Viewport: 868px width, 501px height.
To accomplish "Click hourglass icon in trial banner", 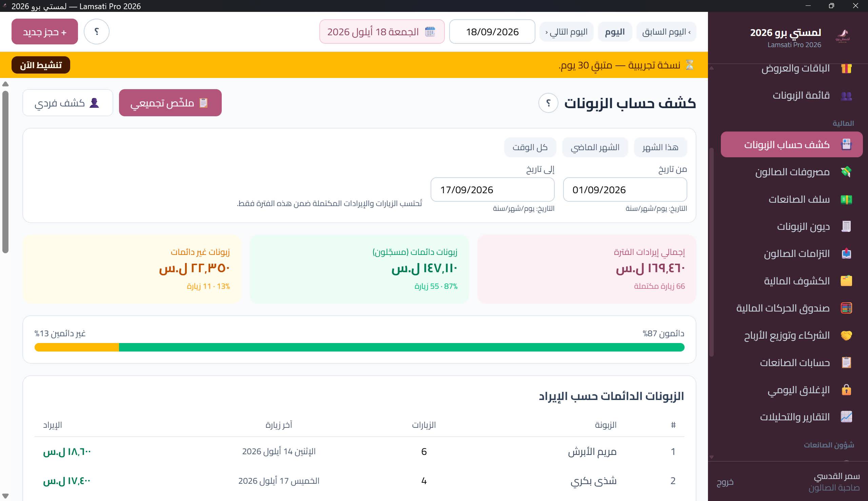I will coord(689,65).
